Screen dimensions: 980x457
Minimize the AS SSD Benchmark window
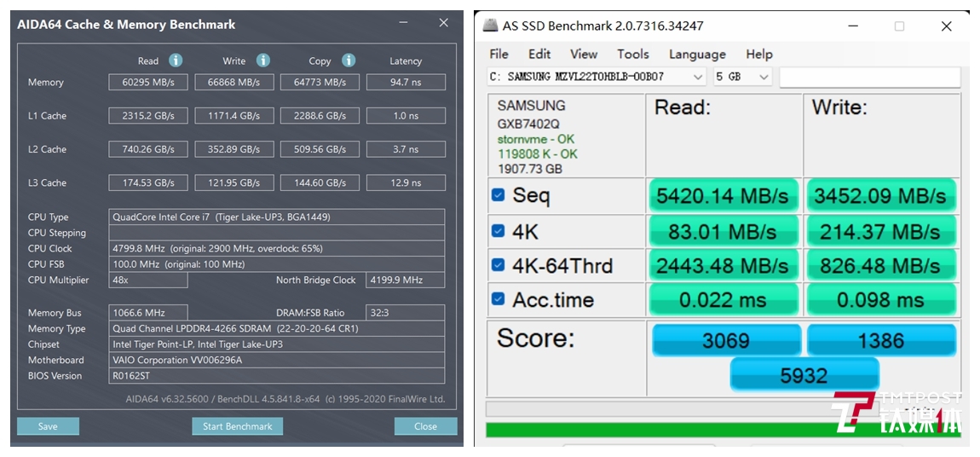tap(853, 26)
